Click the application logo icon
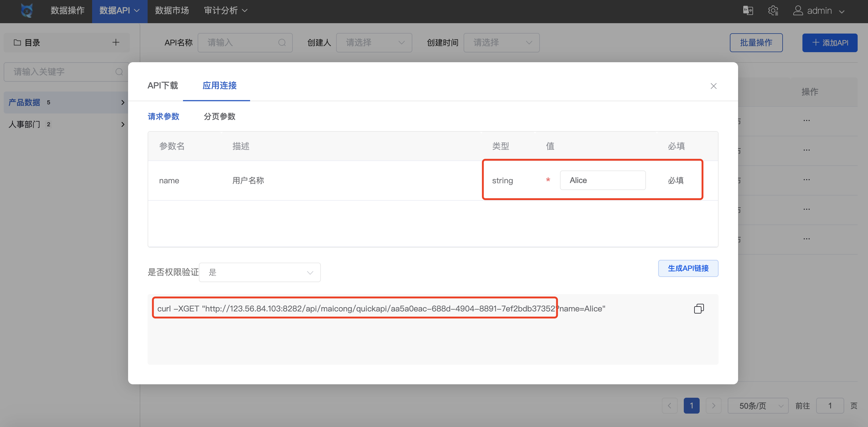 click(27, 11)
